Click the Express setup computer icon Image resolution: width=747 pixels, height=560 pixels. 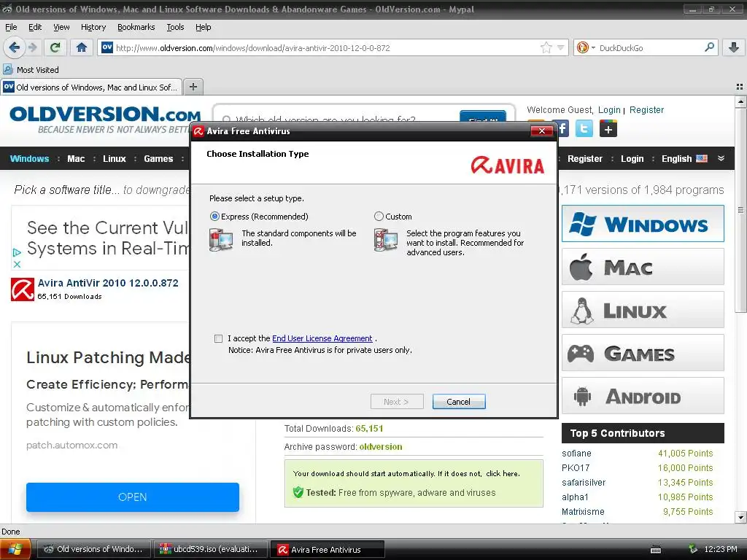pos(221,239)
